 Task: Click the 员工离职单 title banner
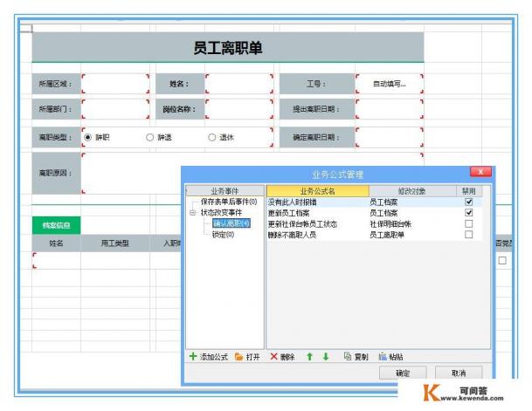point(228,47)
